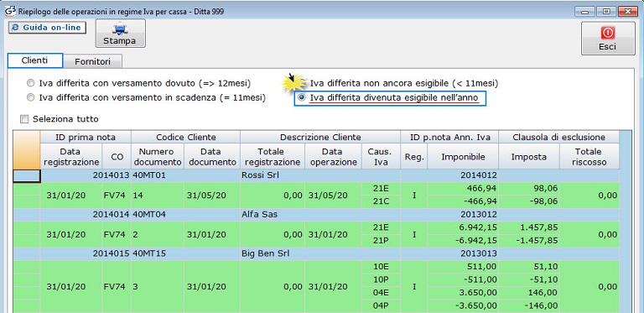The image size is (644, 313).
Task: Click the Esci exit button
Action: pos(608,39)
